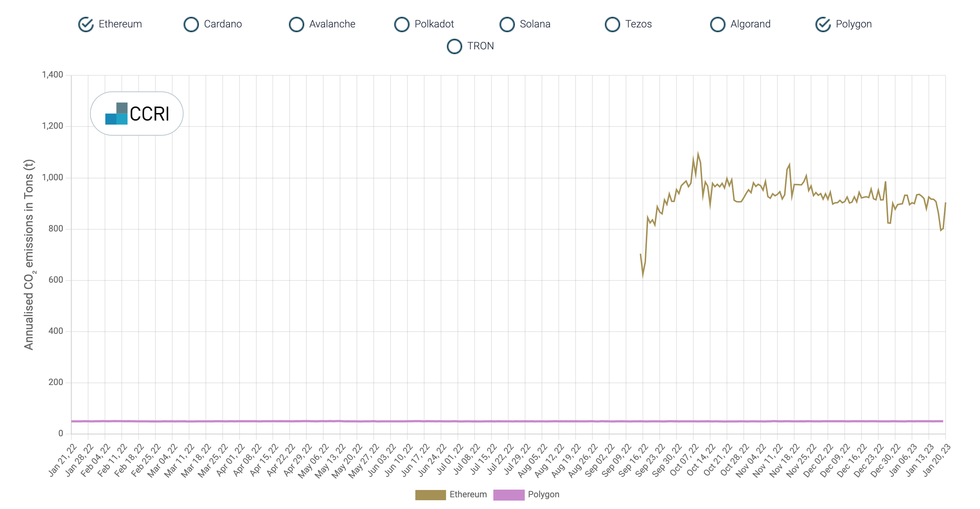Click the Ethereum legend label at bottom
The width and height of the screenshot is (980, 509).
pos(468,494)
